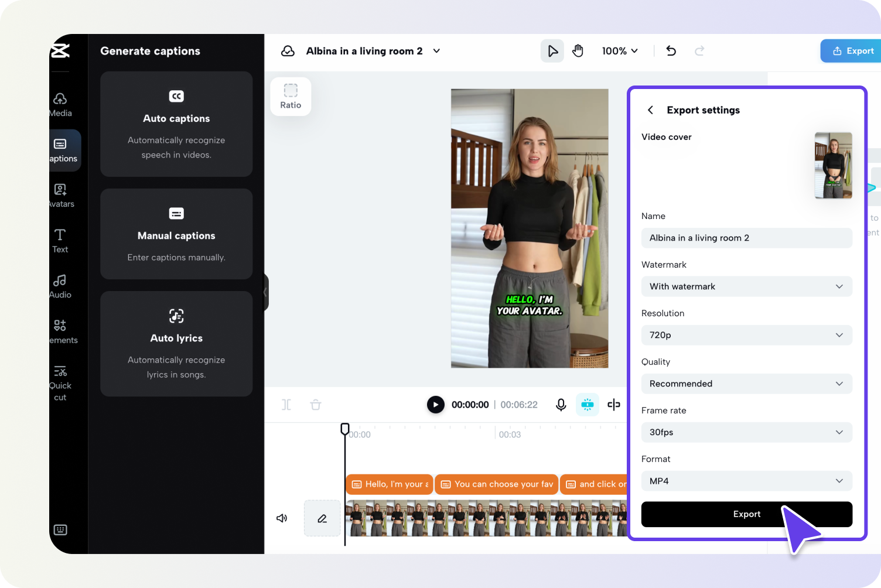Record voiceover with microphone icon
This screenshot has width=881, height=588.
click(561, 405)
